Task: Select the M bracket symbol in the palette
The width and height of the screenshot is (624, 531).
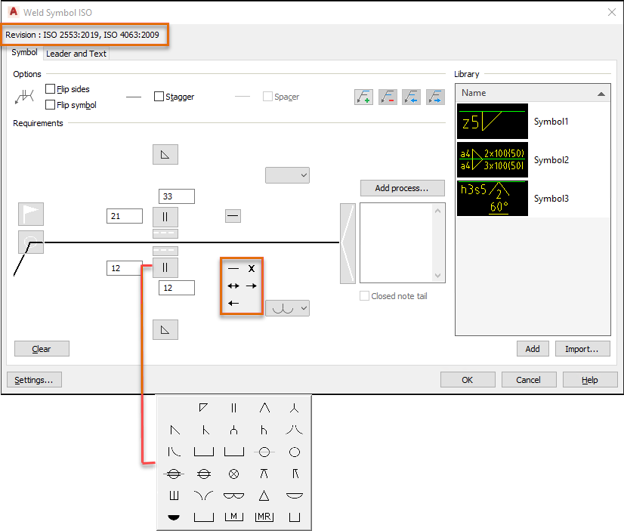Action: click(234, 517)
